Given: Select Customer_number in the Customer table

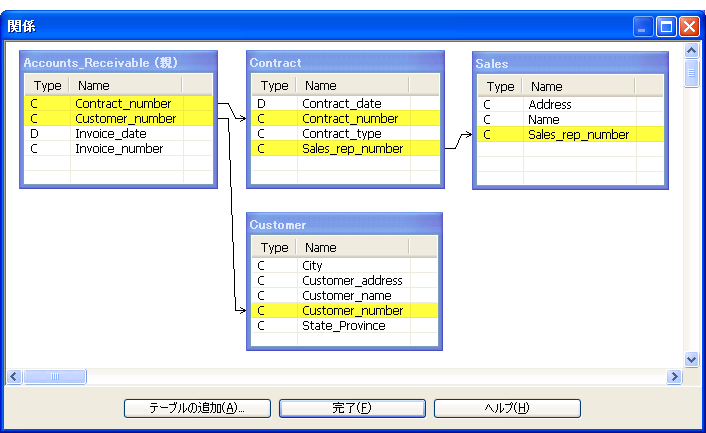Looking at the screenshot, I should click(x=352, y=311).
